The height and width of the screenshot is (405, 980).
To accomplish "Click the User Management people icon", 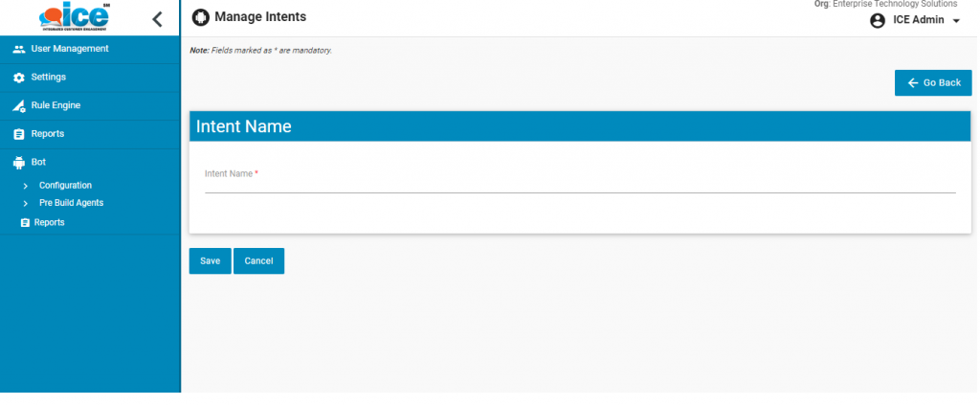I will pyautogui.click(x=18, y=49).
